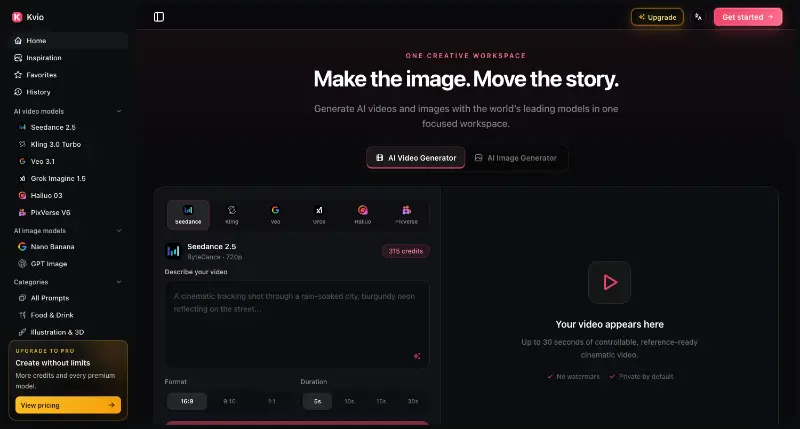Click the 315 credits badge

pyautogui.click(x=406, y=251)
